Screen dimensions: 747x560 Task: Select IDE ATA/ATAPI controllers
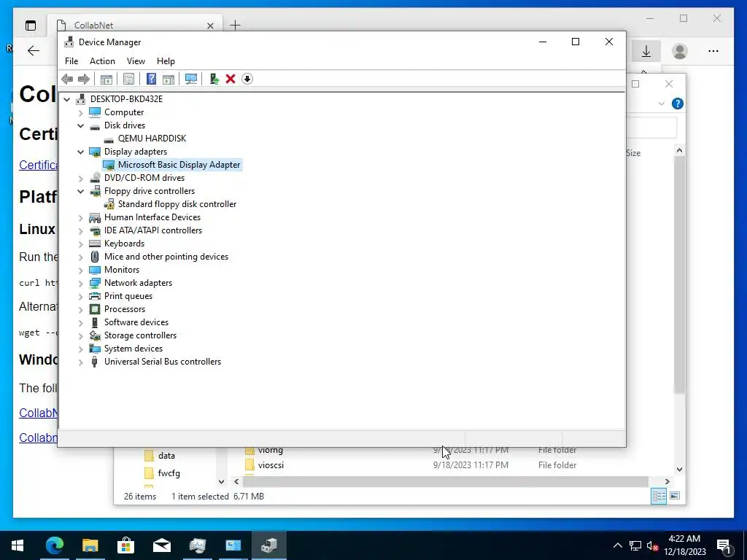click(x=153, y=230)
